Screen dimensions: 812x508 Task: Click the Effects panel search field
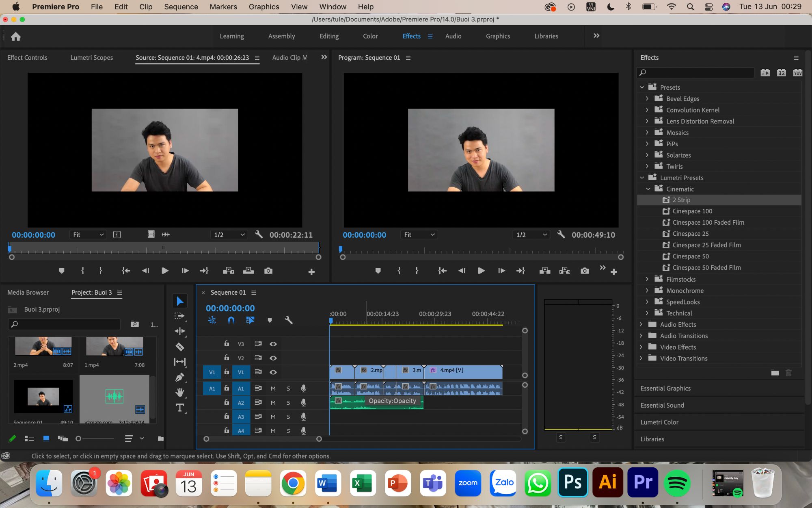(x=695, y=73)
